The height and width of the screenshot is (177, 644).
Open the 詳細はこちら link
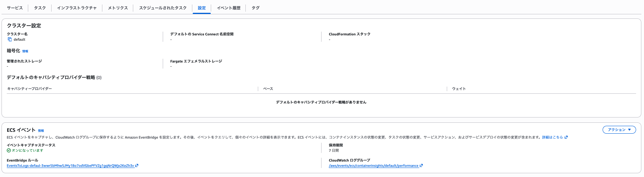click(553, 137)
